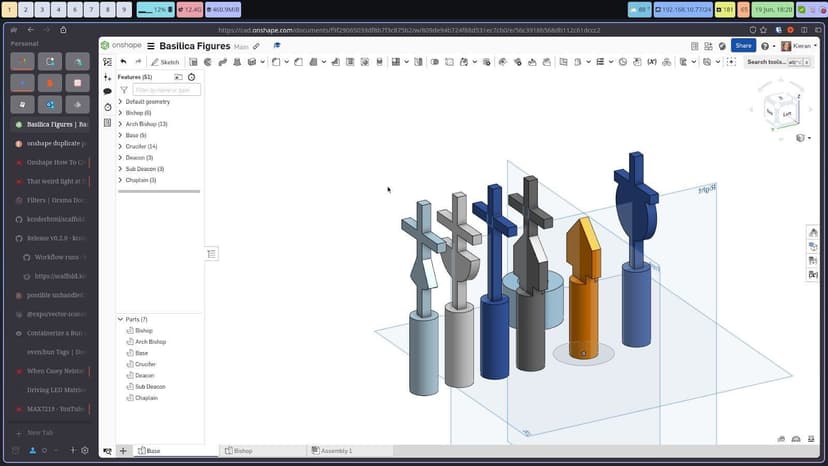
Task: Click the blue Share button
Action: point(743,46)
